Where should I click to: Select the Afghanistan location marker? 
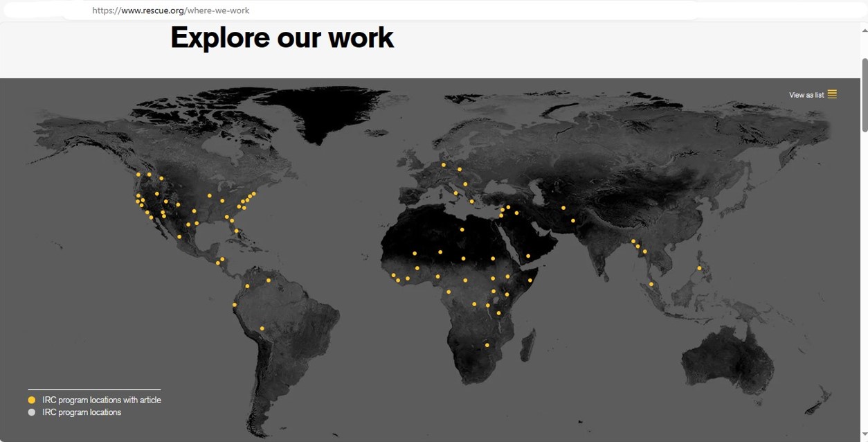pos(563,208)
